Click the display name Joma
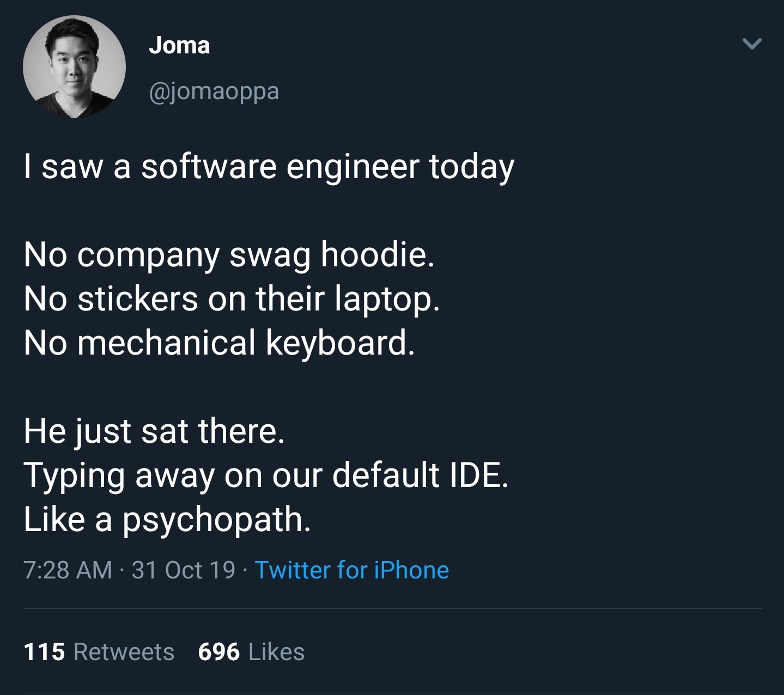784x695 pixels. point(179,46)
